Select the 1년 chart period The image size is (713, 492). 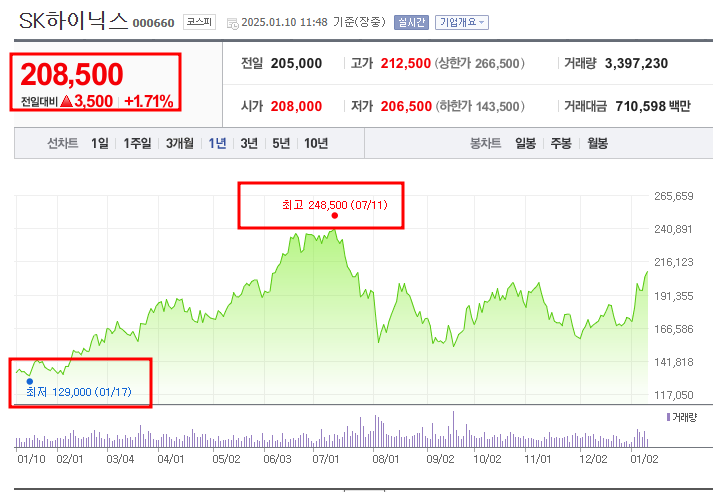(217, 143)
